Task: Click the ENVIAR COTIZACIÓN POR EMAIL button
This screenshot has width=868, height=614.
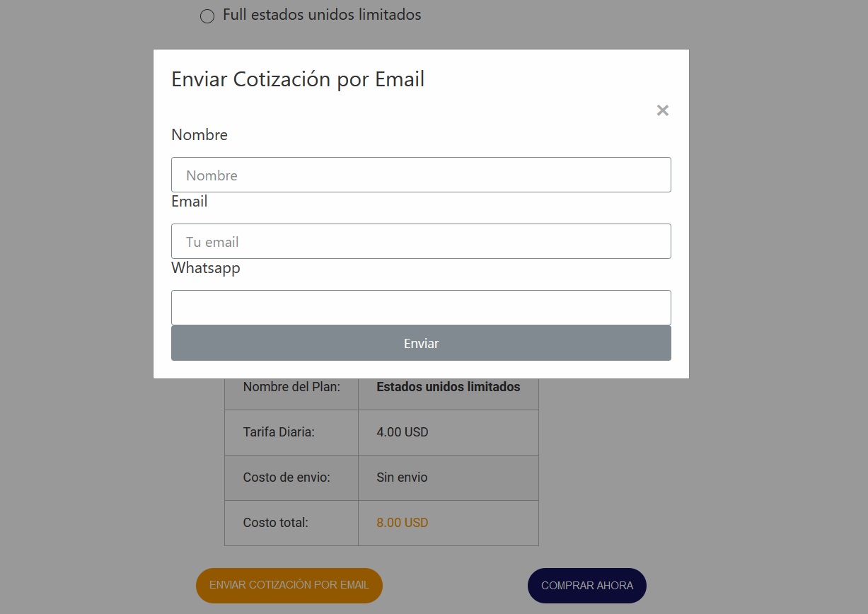Action: point(289,586)
